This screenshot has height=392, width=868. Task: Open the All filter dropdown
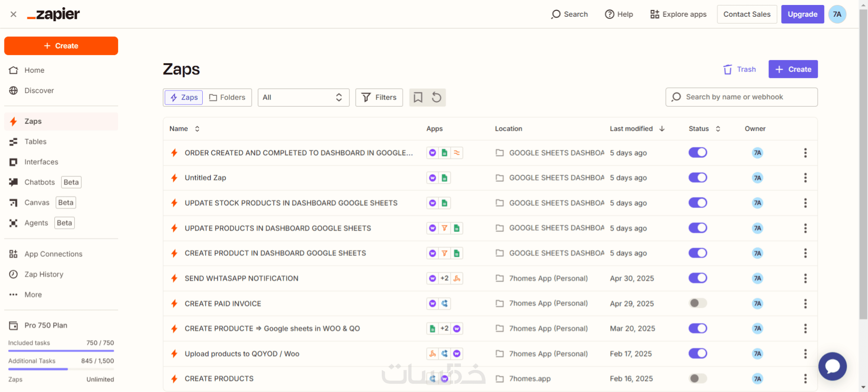click(304, 98)
